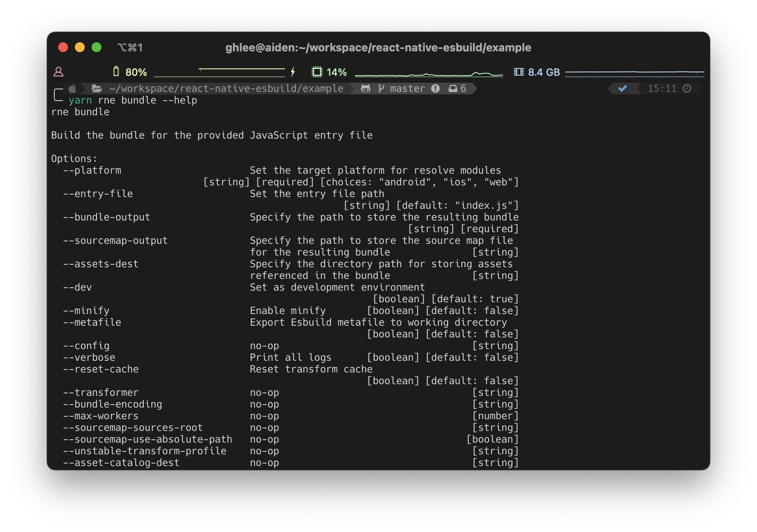Click the Apple logo in the path bar
The height and width of the screenshot is (532, 757).
tap(72, 88)
